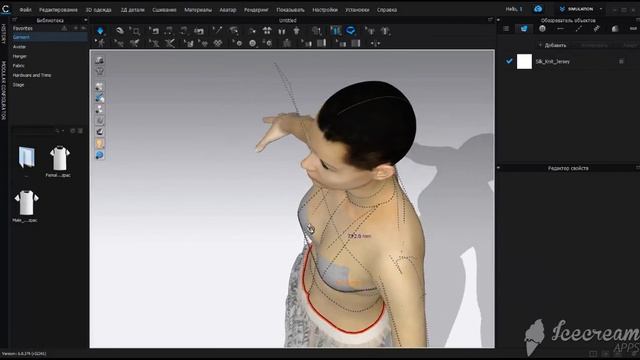
Task: Collapse the Редактор свойств panel arrow
Action: point(498,168)
